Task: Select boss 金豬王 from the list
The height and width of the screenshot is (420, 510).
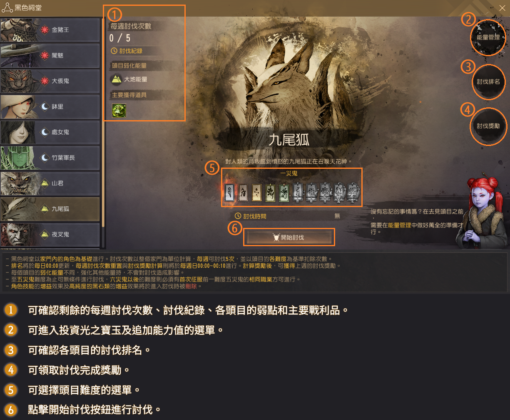Action: pos(50,30)
